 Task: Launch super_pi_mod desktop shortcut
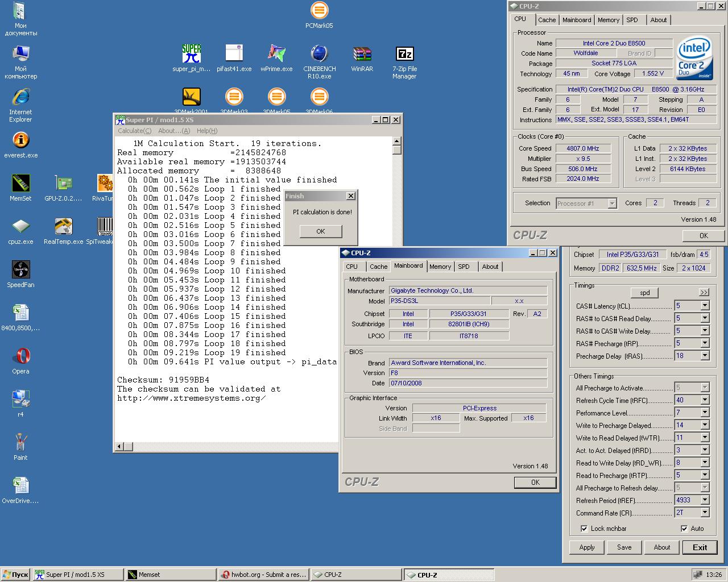(x=191, y=59)
